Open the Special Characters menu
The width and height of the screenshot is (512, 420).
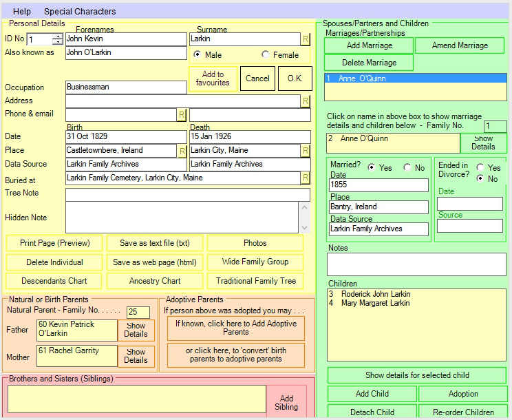pos(80,12)
